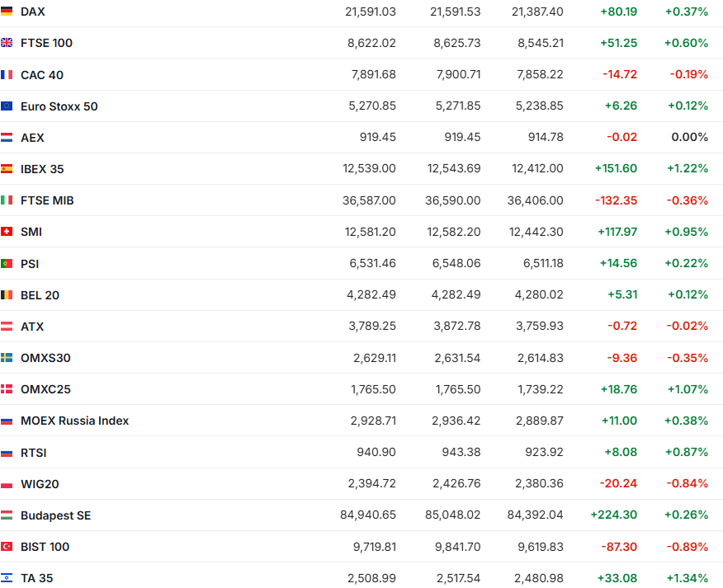723x588 pixels.
Task: Open the DAX index link
Action: pos(33,12)
